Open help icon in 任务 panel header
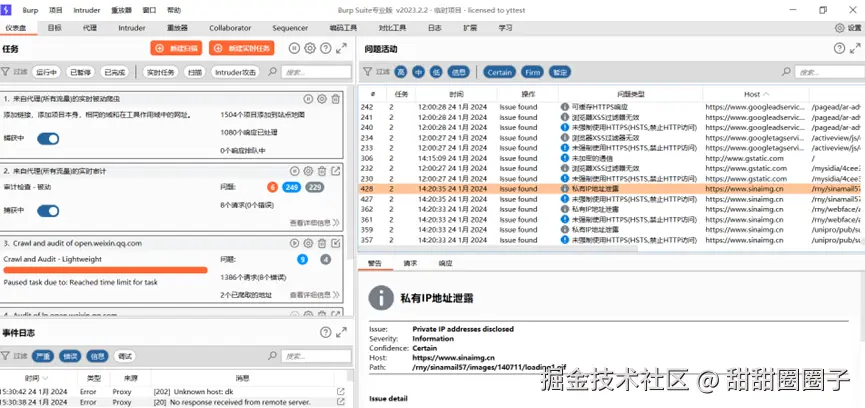Viewport: 865px width, 408px height. click(325, 49)
